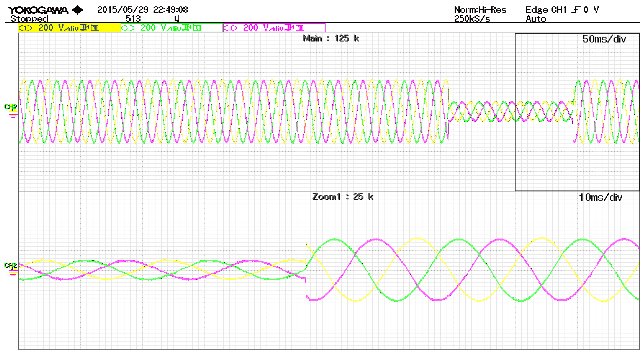Click the 0 V trigger level value

tap(591, 10)
